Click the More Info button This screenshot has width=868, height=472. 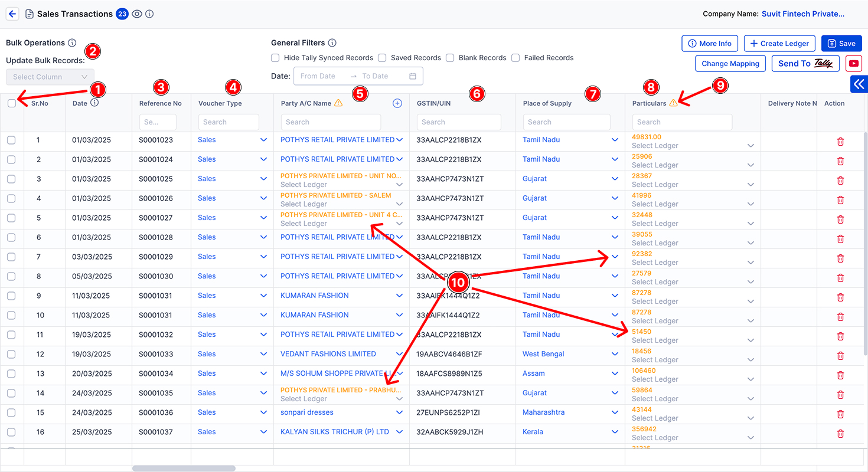(x=710, y=44)
